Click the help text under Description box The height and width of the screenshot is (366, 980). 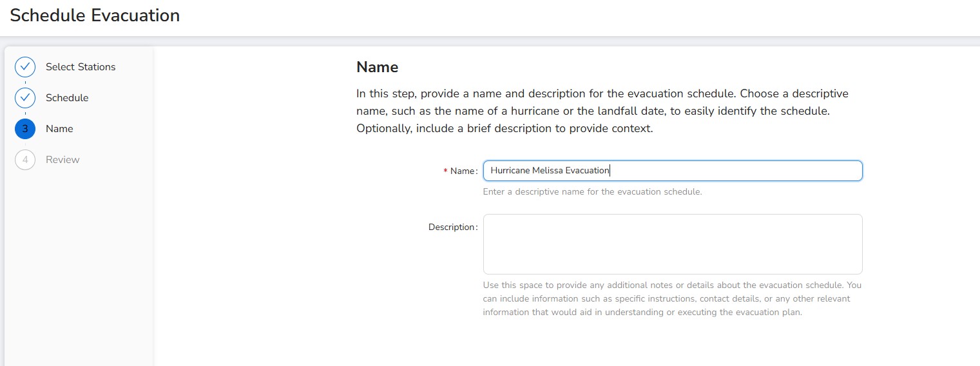coord(671,298)
